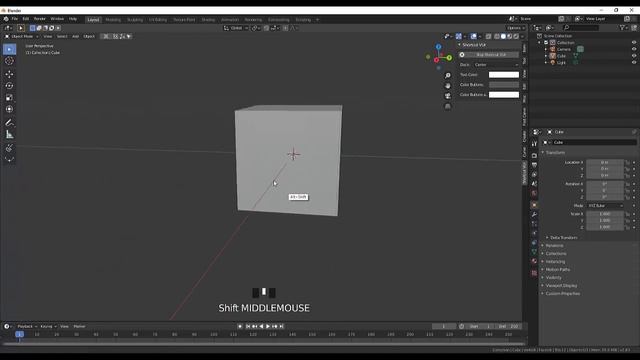Image resolution: width=640 pixels, height=360 pixels.
Task: Open the Modifiers wrench tab icon
Action: 534,214
